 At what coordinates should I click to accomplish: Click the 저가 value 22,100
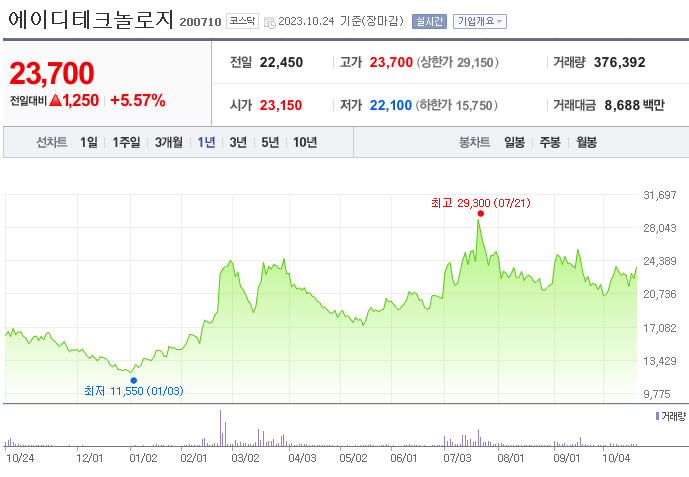tap(391, 105)
